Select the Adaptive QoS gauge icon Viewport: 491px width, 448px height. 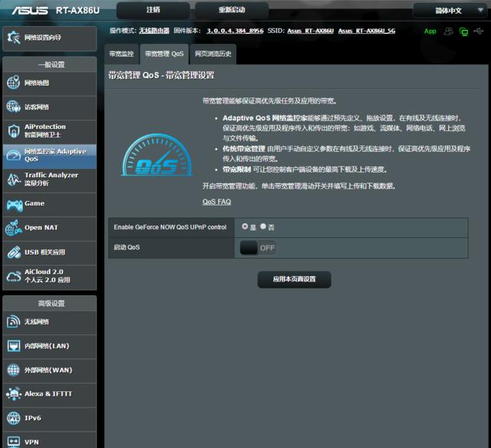click(x=14, y=155)
